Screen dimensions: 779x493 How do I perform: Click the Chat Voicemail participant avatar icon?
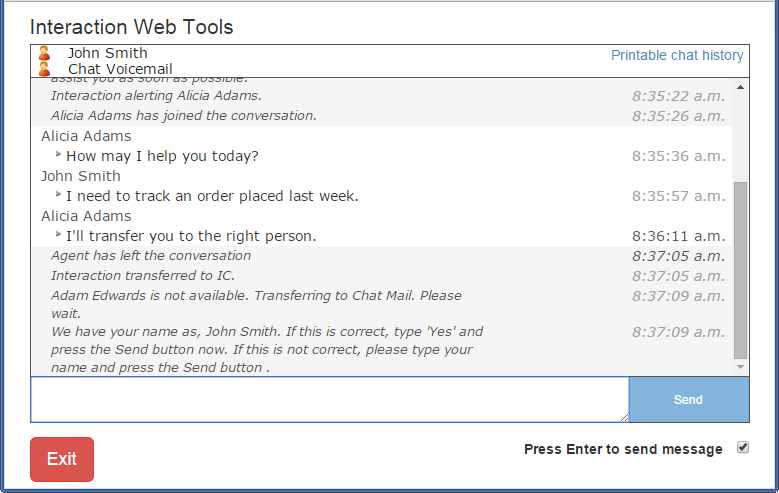(x=44, y=69)
